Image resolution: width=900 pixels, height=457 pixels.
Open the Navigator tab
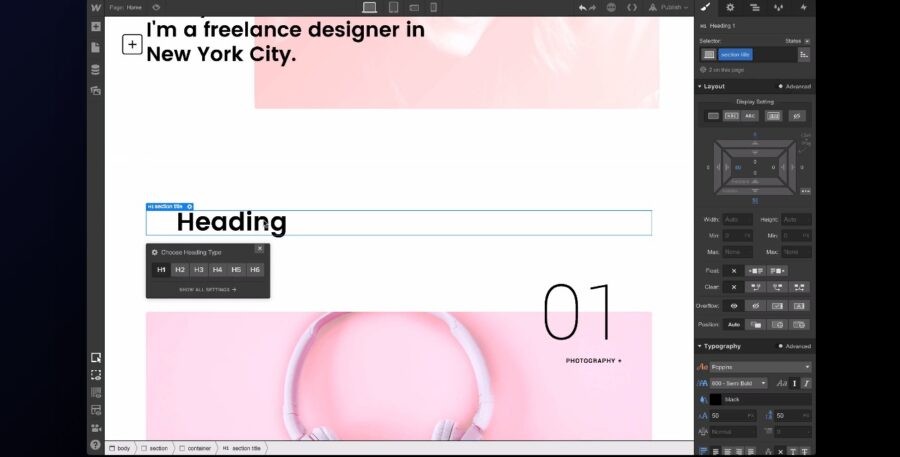[754, 7]
